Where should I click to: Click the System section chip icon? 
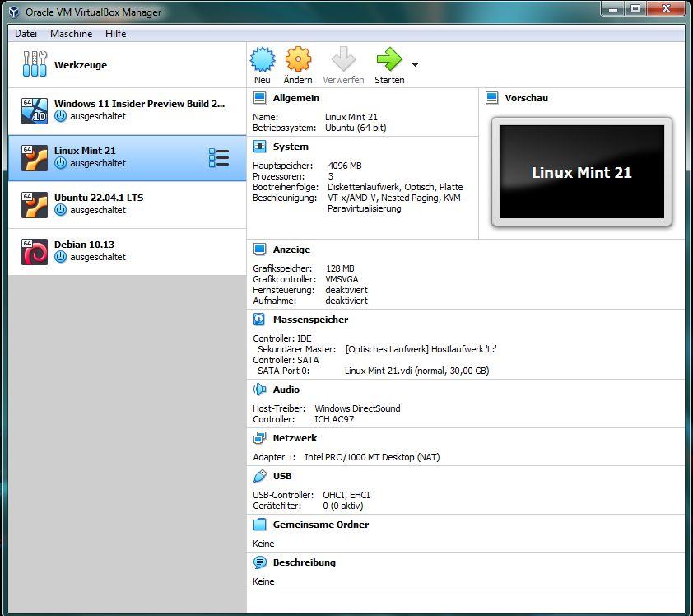coord(259,147)
